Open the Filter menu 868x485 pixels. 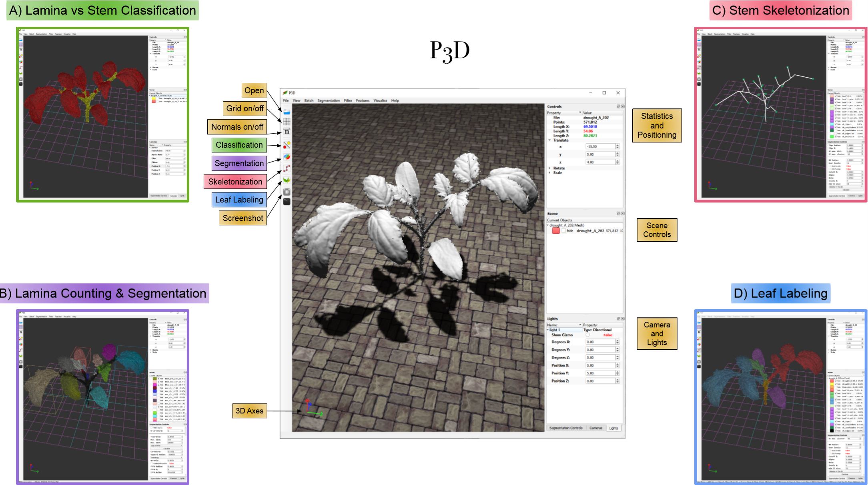(x=348, y=100)
